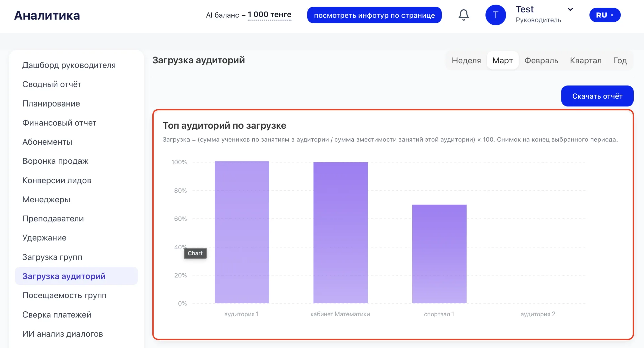The height and width of the screenshot is (348, 644).
Task: Click the аудитория 2 axis label
Action: (538, 314)
